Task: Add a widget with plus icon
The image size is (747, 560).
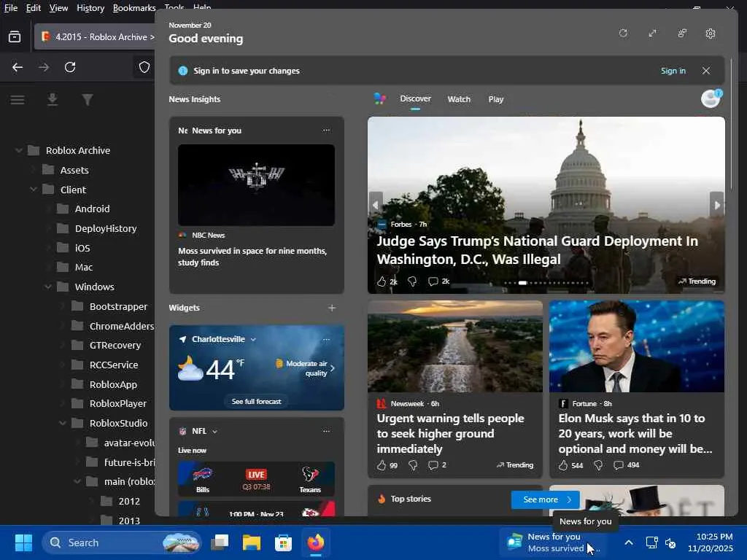Action: pos(332,308)
